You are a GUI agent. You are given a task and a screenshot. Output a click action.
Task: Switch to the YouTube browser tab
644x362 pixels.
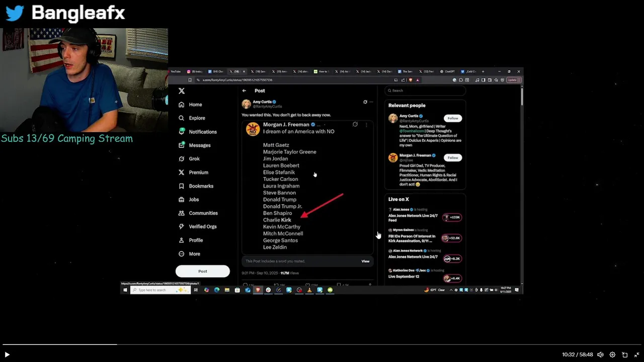176,71
